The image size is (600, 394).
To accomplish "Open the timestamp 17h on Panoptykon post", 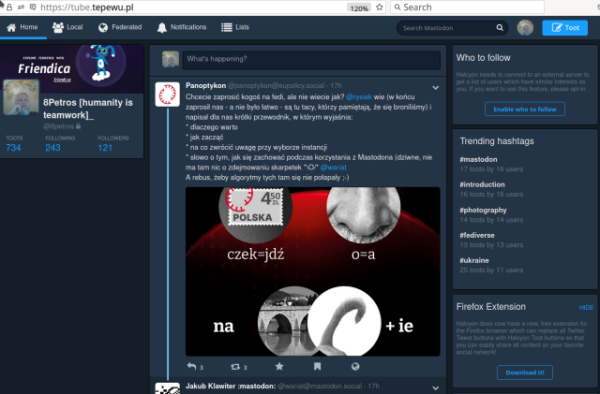I will [x=336, y=86].
